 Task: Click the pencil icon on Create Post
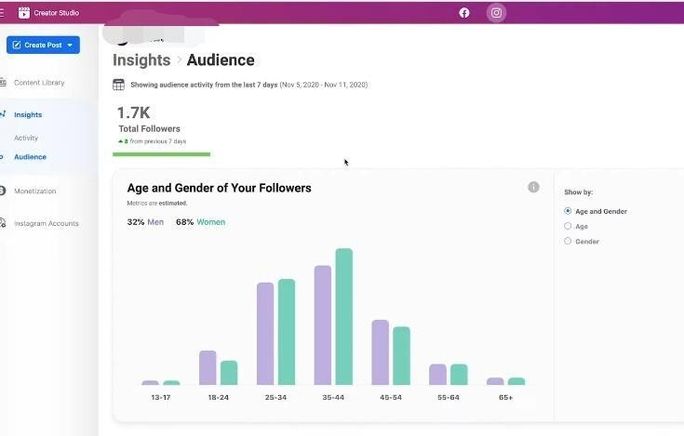(17, 45)
